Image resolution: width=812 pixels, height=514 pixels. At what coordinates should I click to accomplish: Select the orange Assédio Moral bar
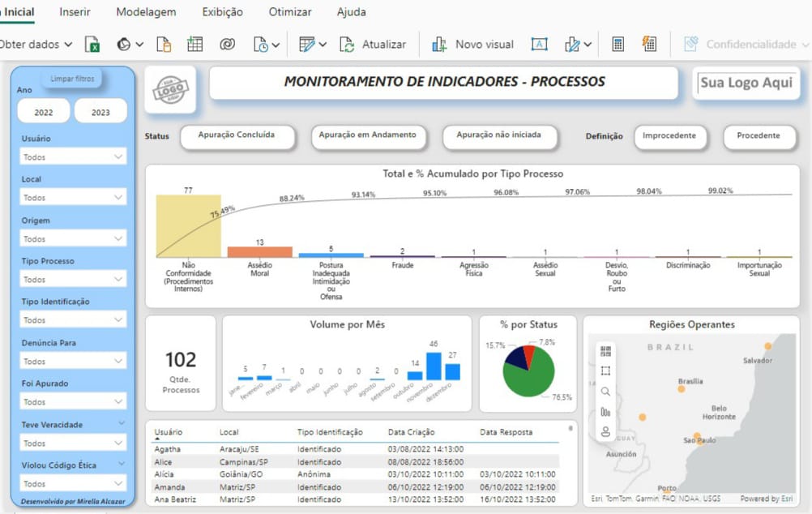260,252
